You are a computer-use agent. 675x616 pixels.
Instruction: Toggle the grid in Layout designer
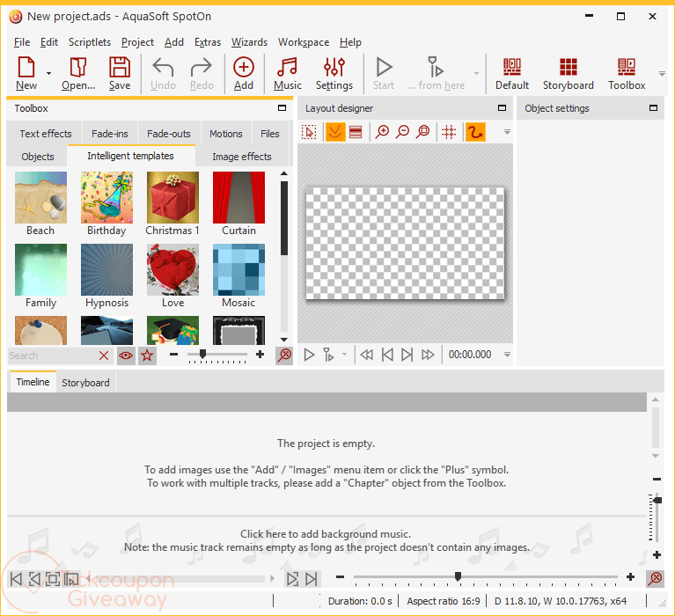[449, 132]
